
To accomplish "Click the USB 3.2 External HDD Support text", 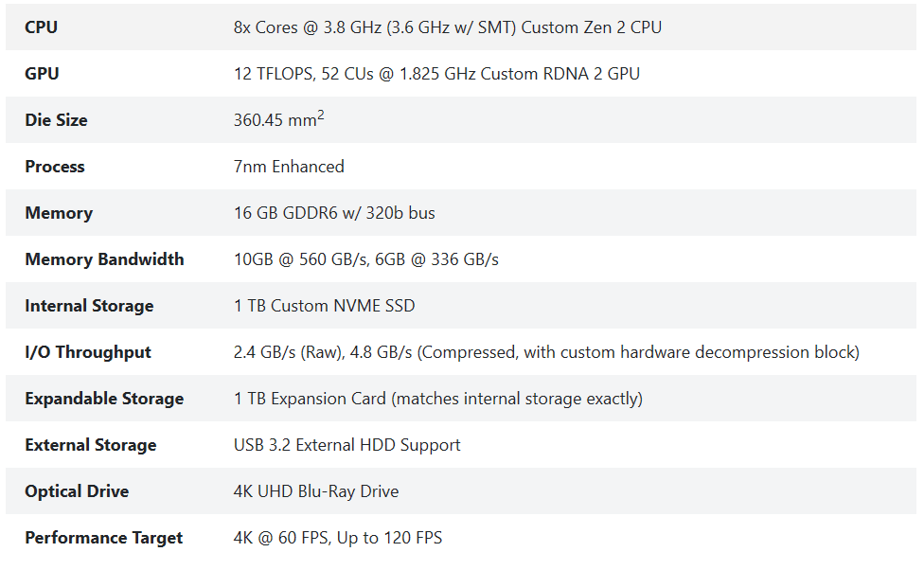I will pyautogui.click(x=346, y=445).
